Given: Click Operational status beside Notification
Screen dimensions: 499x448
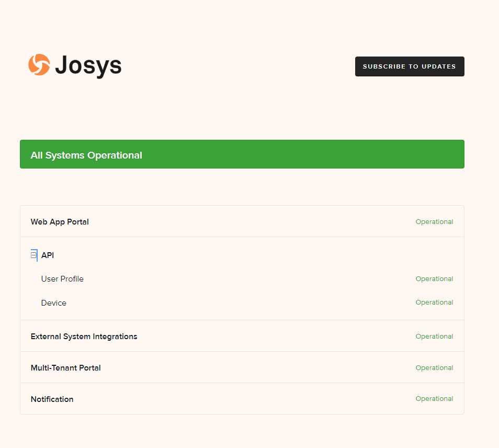Looking at the screenshot, I should pos(434,399).
